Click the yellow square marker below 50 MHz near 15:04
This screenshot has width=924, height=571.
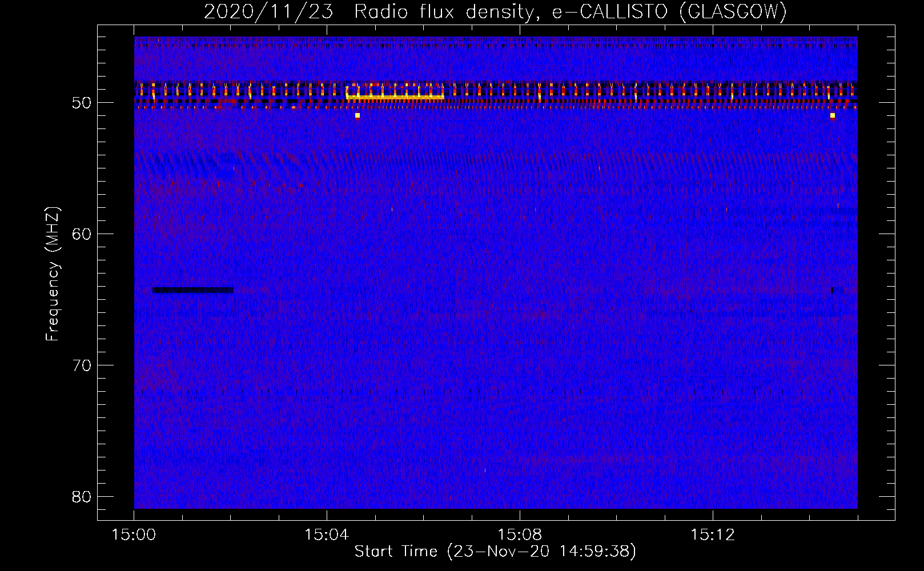[x=357, y=115]
